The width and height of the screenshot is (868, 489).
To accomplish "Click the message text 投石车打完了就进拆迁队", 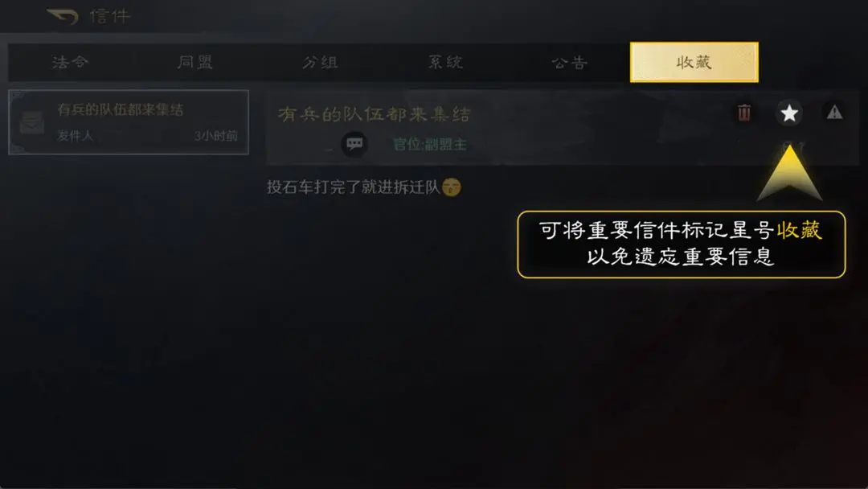I will (353, 187).
